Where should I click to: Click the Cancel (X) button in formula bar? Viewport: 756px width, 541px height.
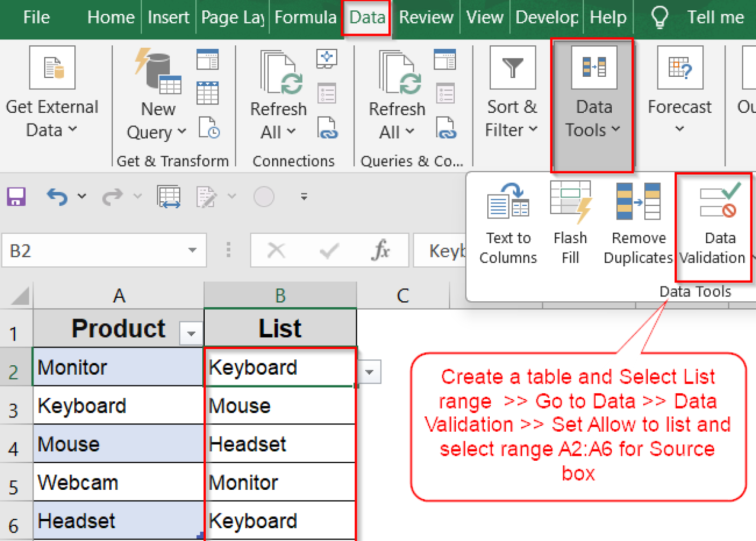(276, 250)
